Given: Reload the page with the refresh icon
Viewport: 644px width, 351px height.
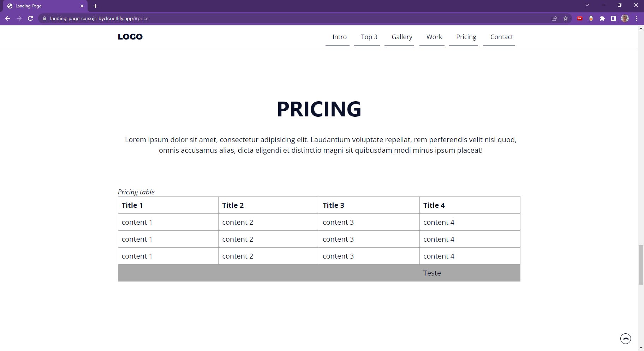Looking at the screenshot, I should (30, 18).
